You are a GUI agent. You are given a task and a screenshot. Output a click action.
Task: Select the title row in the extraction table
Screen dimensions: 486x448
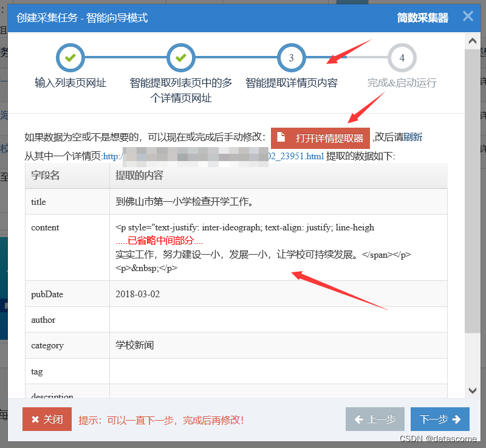coord(182,201)
